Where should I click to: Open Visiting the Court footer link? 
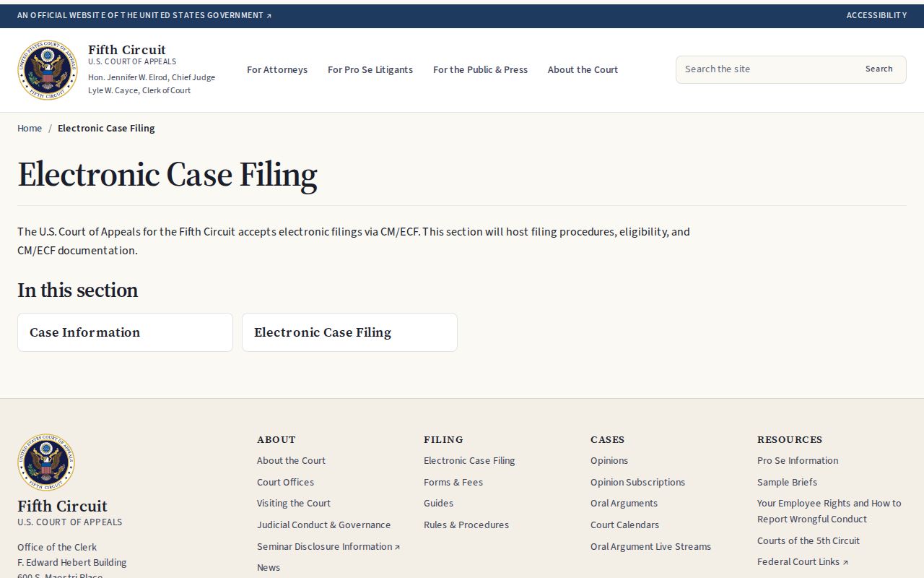click(x=294, y=503)
